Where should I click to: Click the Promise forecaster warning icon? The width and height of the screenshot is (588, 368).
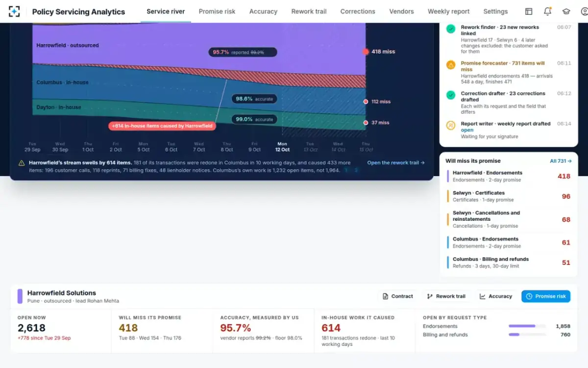pyautogui.click(x=451, y=65)
